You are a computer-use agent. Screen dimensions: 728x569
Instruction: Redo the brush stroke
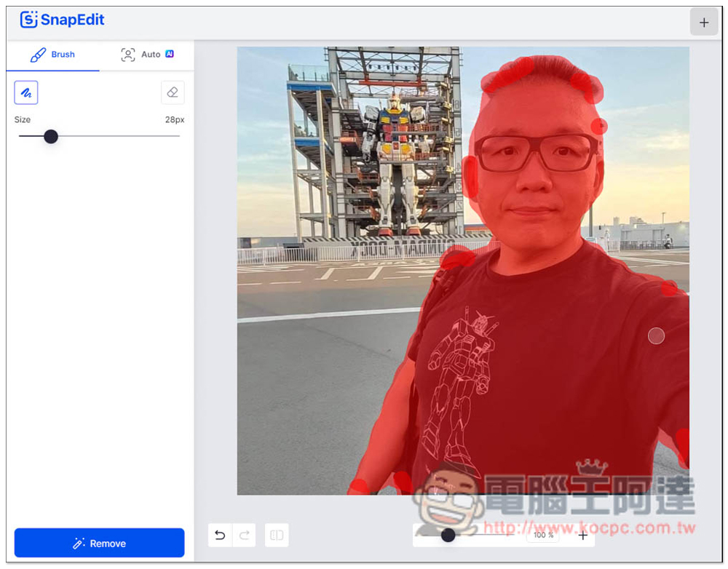pyautogui.click(x=244, y=535)
